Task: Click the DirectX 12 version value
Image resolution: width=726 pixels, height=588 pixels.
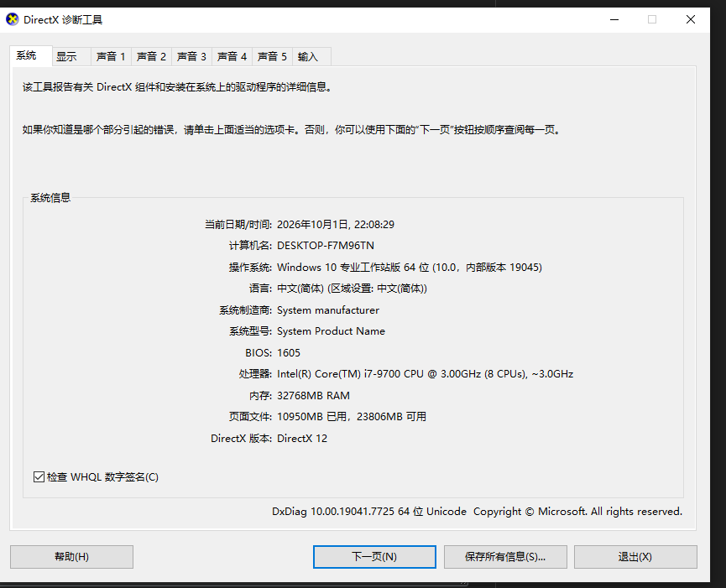Action: 302,439
